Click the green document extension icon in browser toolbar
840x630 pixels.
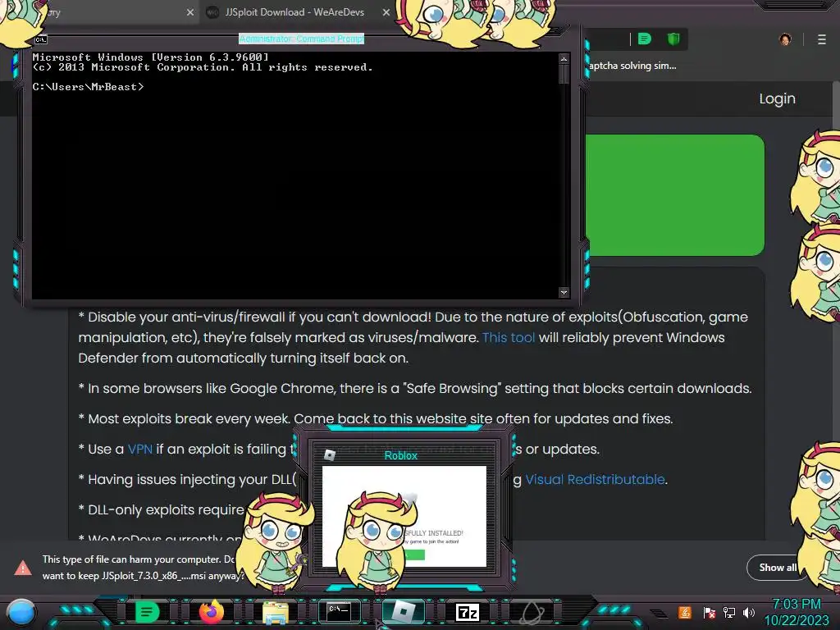coord(645,39)
